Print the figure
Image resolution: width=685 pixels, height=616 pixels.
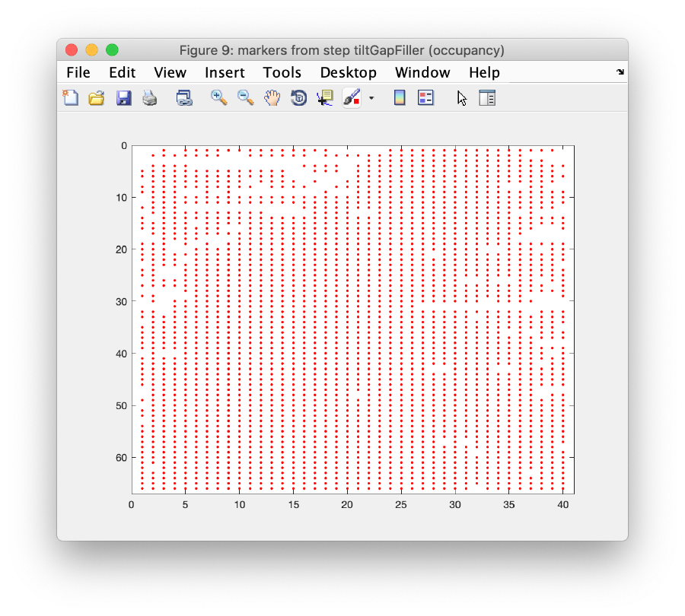(x=149, y=97)
